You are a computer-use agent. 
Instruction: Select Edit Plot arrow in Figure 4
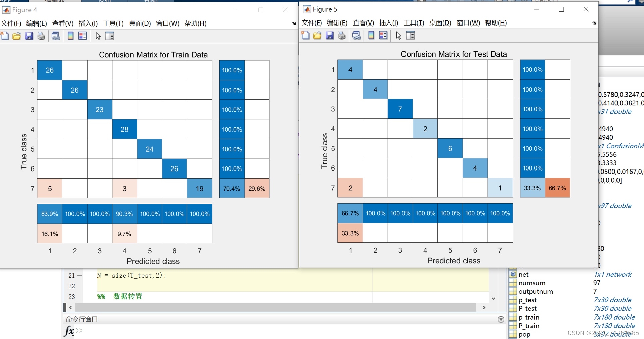tap(98, 36)
